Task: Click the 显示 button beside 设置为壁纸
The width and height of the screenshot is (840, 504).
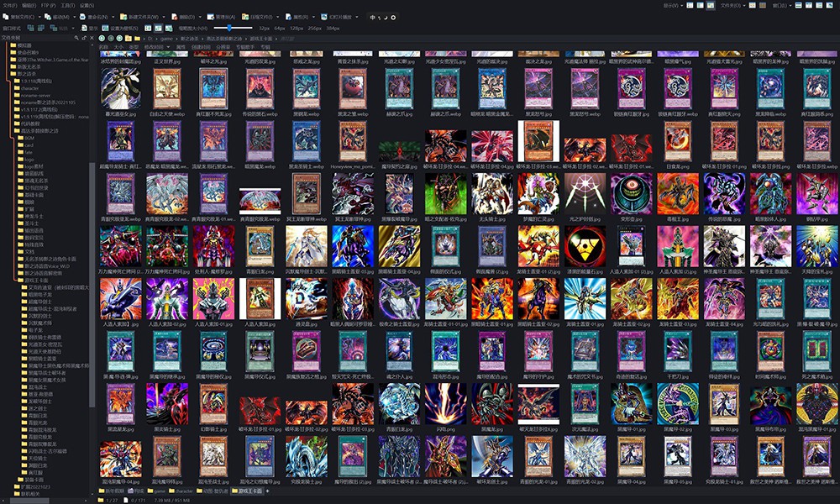Action: tap(90, 29)
